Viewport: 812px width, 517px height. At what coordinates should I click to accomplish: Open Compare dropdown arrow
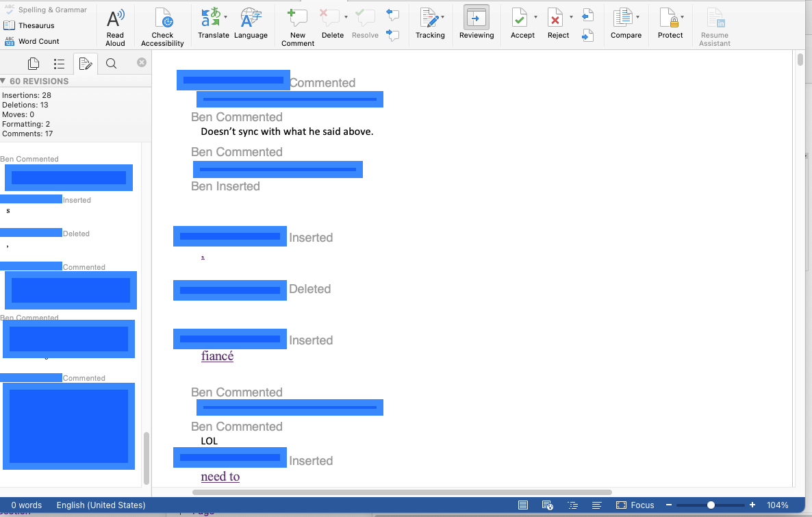[x=637, y=17]
